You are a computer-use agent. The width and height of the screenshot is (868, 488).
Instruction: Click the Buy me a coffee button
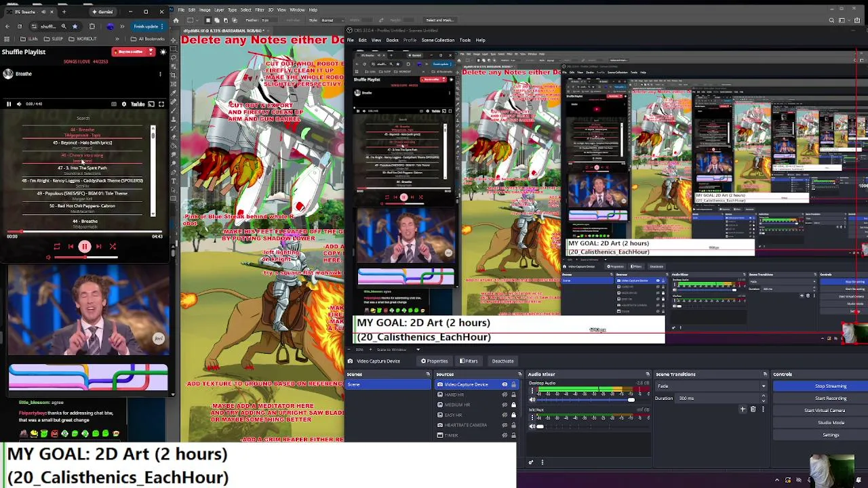pos(134,52)
